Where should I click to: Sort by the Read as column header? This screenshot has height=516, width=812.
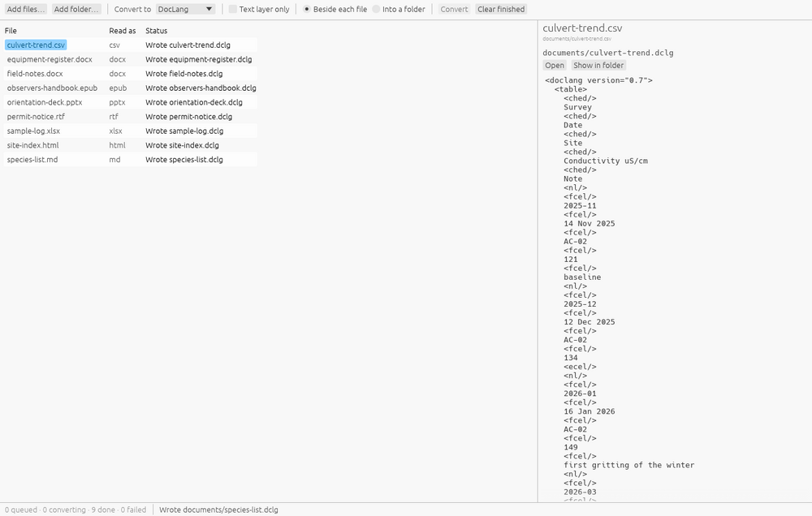click(123, 31)
